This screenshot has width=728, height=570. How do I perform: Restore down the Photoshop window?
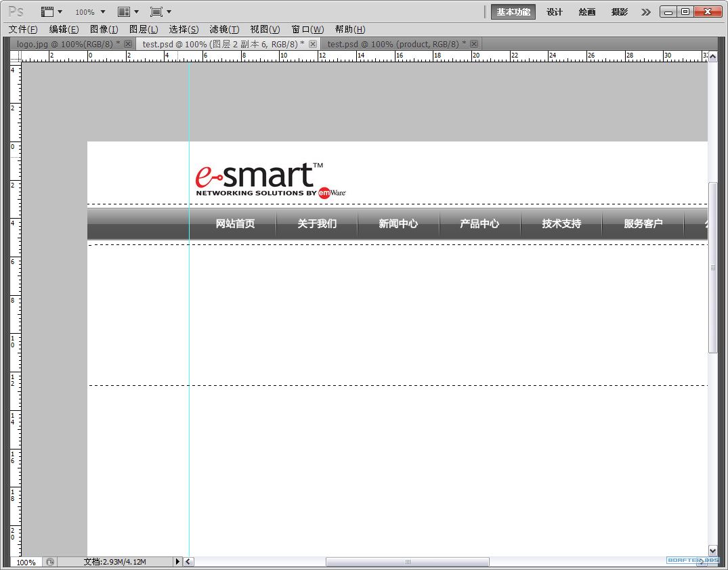[685, 12]
